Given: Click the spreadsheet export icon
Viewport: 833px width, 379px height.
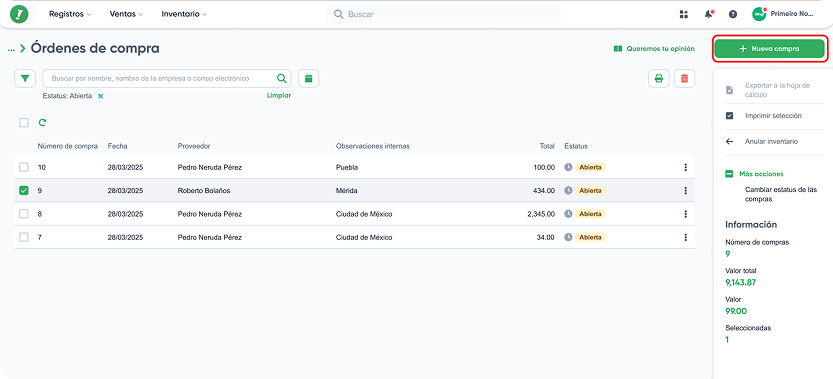Looking at the screenshot, I should click(729, 90).
